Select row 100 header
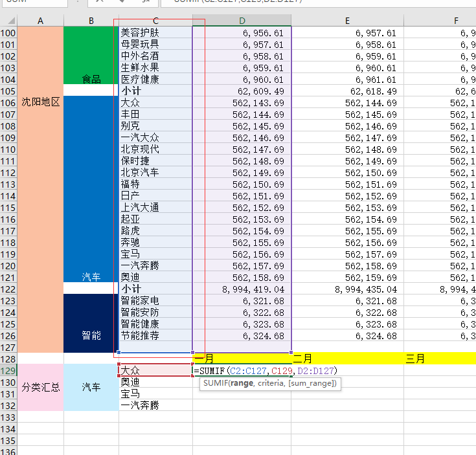 (8, 33)
